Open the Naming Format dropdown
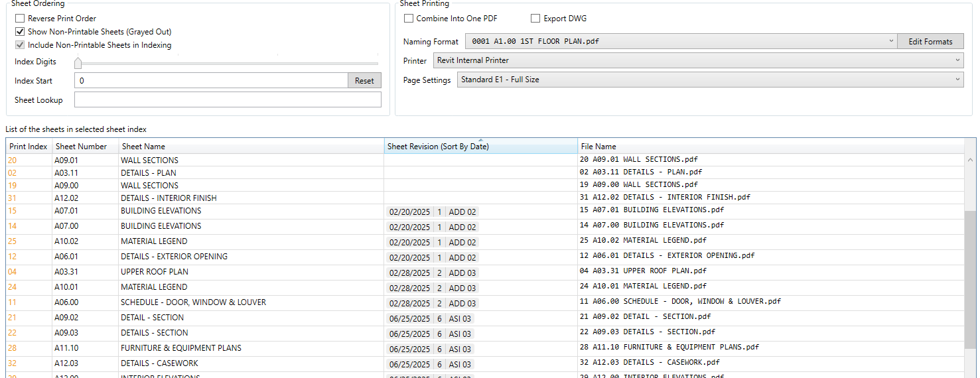The width and height of the screenshot is (980, 378). (x=681, y=41)
